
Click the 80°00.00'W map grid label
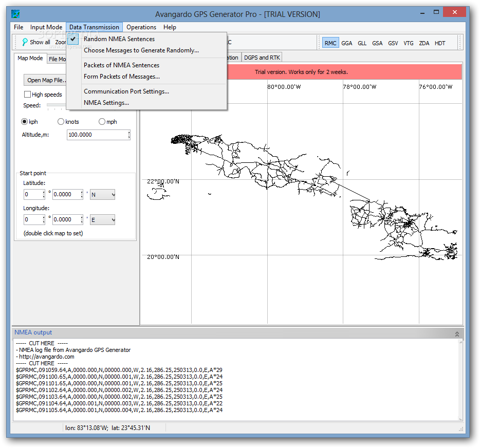[x=284, y=87]
